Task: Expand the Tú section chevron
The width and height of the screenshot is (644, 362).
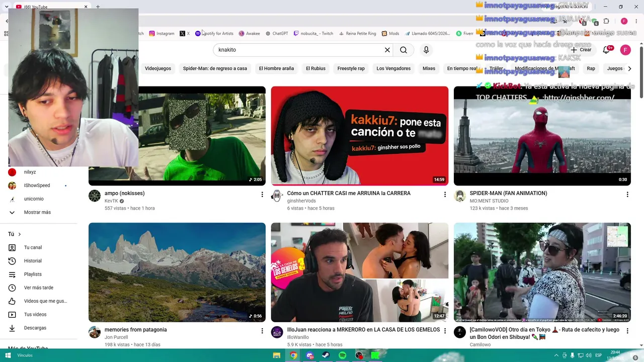Action: click(x=20, y=234)
